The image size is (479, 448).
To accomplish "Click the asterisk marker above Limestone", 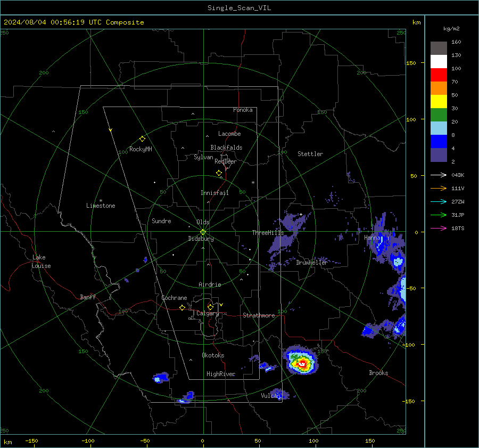I will (x=101, y=201).
